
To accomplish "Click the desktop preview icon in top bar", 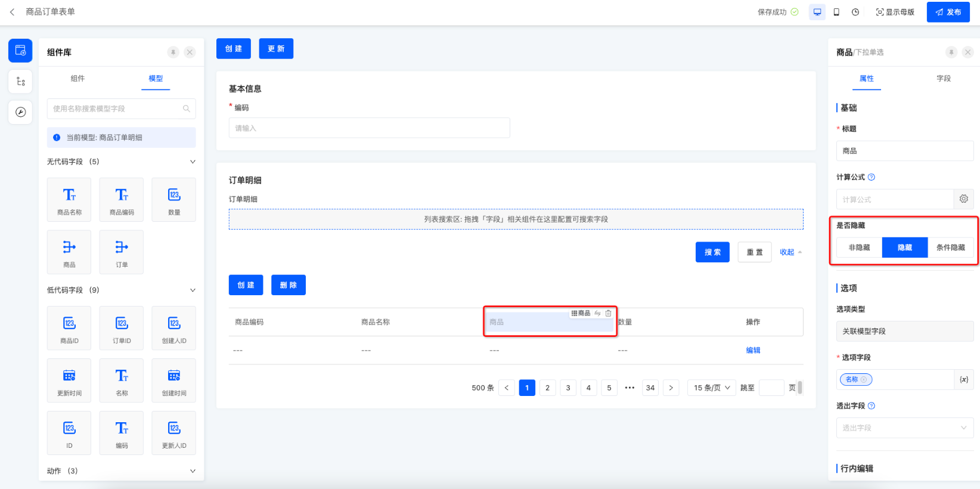I will click(817, 12).
